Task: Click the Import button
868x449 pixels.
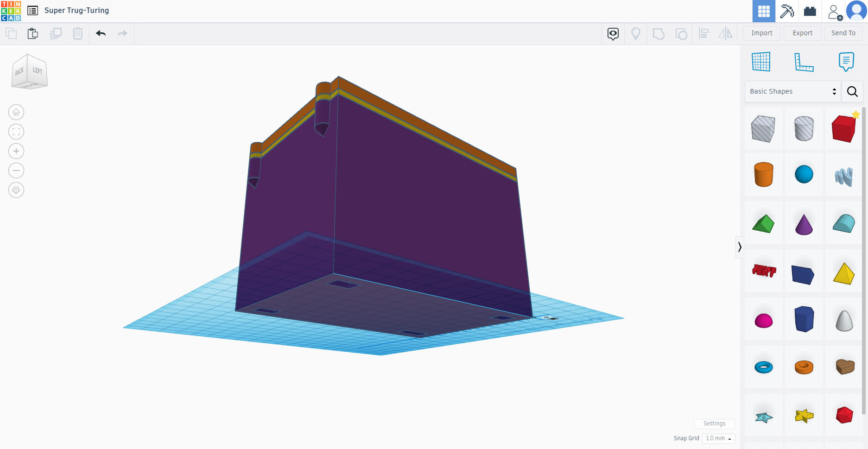Action: tap(761, 33)
